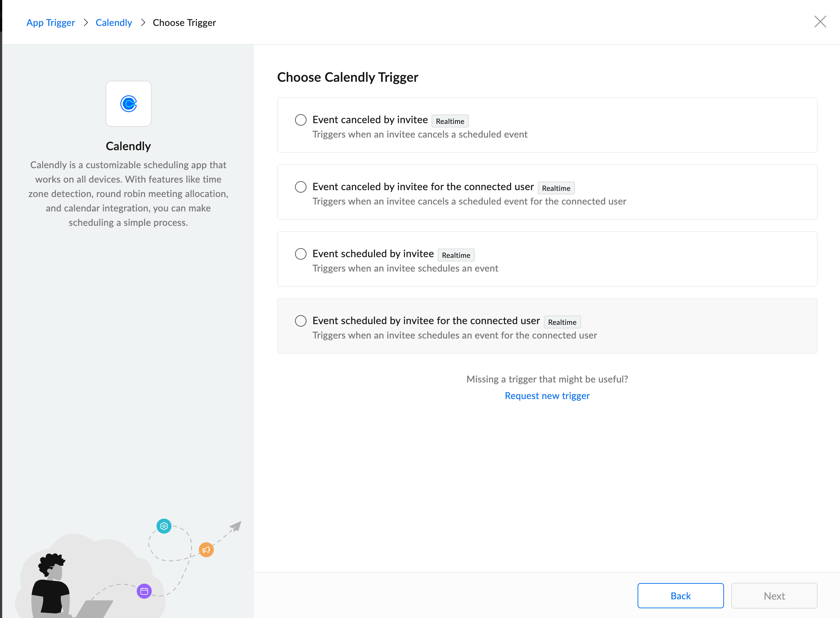
Task: Click the orange megaphone icon
Action: pyautogui.click(x=206, y=550)
